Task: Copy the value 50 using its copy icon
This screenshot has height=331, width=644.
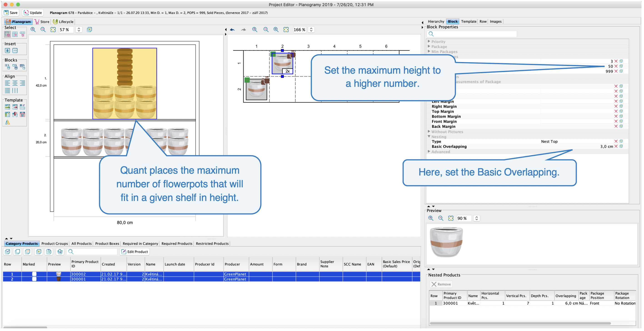Action: (x=621, y=66)
